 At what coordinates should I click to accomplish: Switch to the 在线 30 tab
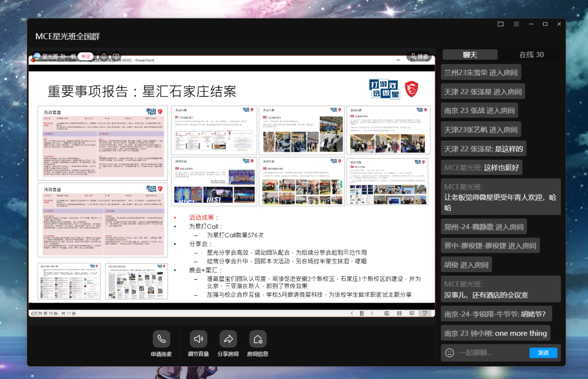[x=532, y=55]
